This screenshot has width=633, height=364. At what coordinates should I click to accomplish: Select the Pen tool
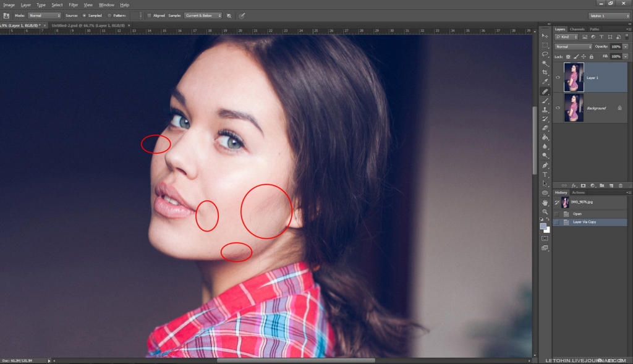click(545, 166)
